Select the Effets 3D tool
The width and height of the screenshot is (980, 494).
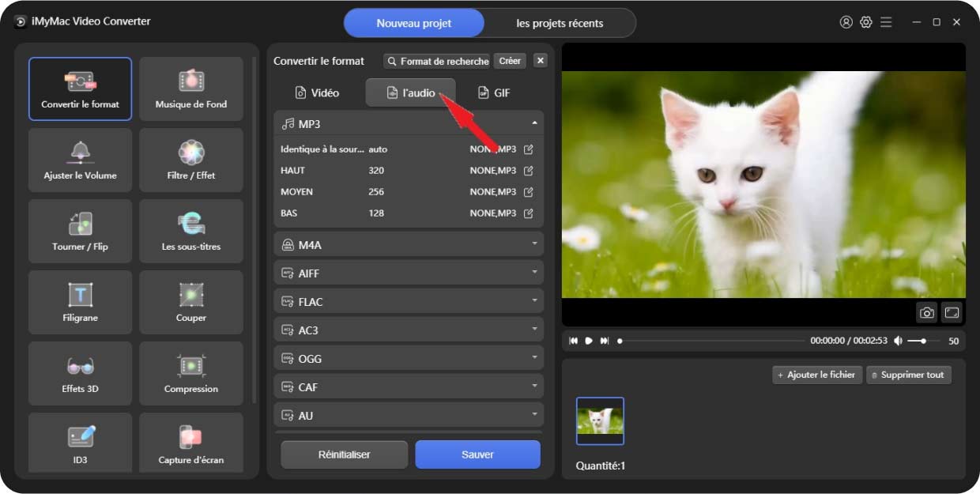(x=80, y=373)
